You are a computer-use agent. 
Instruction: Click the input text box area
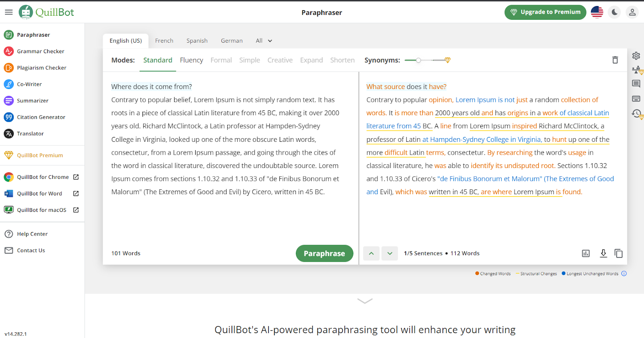tap(231, 157)
